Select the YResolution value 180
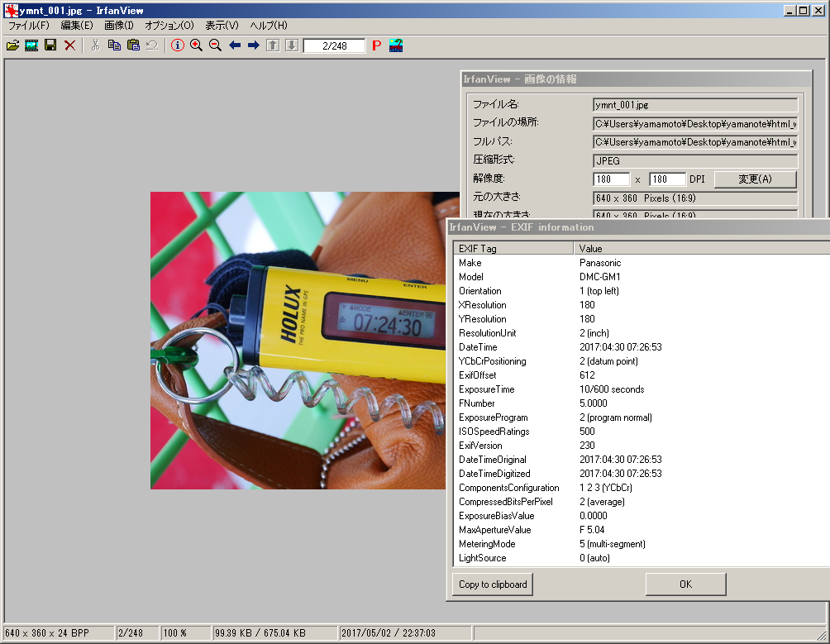Image resolution: width=830 pixels, height=644 pixels. click(587, 319)
